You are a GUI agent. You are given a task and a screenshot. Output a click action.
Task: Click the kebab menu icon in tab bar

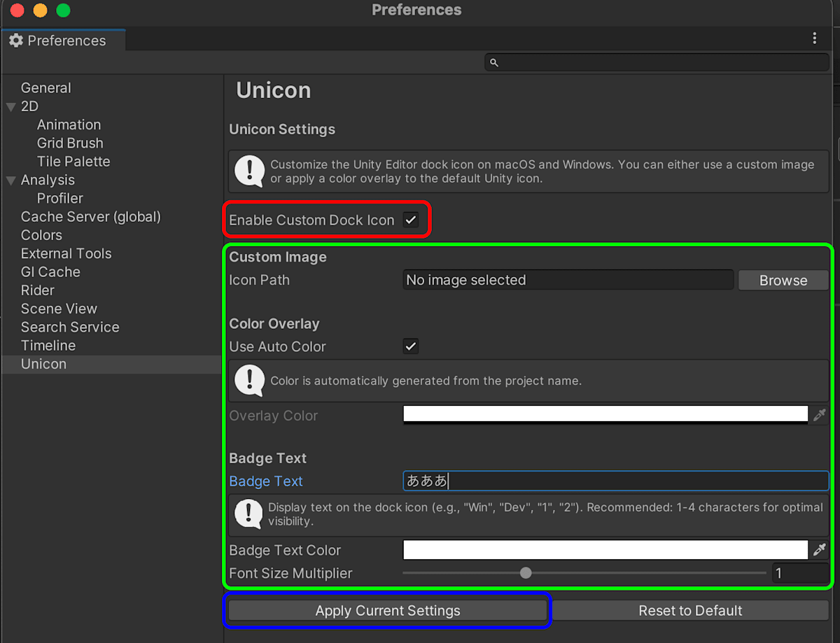pos(814,38)
